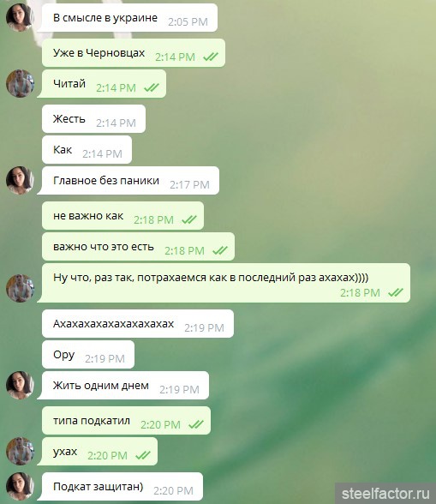Open the steelfactor.ru watermark link
Screen dimensions: 436x504
pos(385,494)
